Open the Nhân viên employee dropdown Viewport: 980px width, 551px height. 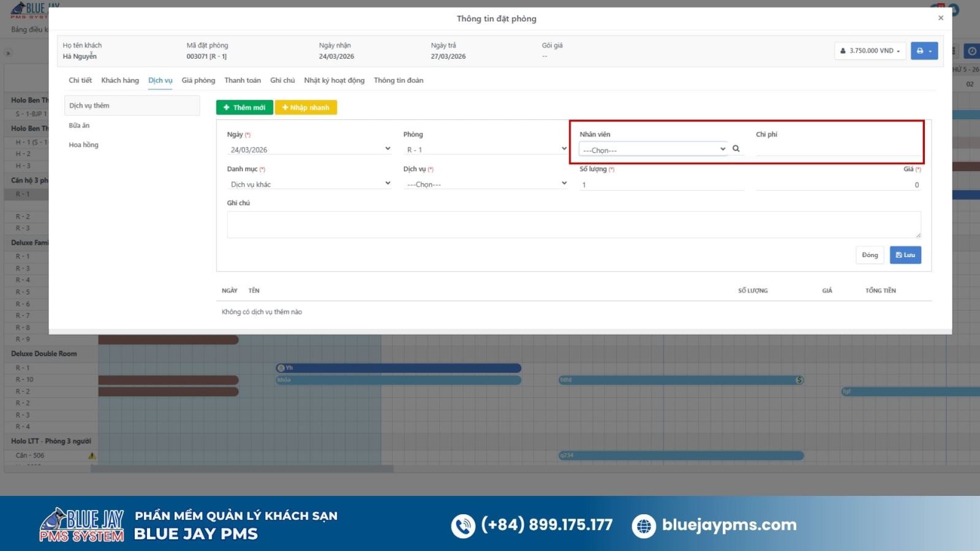coord(653,149)
